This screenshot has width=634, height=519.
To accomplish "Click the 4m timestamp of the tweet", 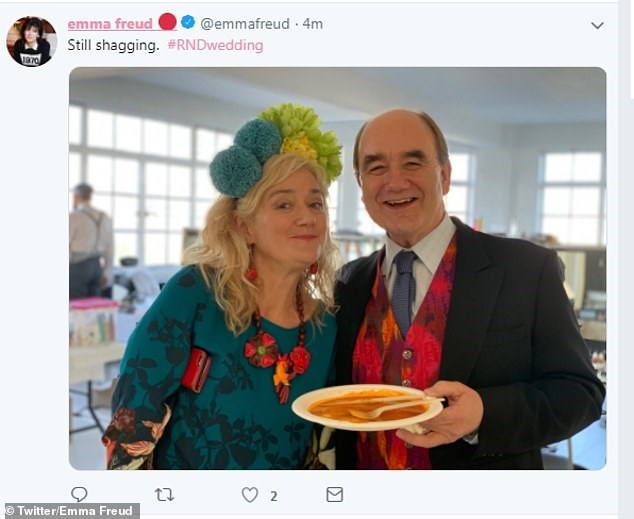I will click(313, 24).
